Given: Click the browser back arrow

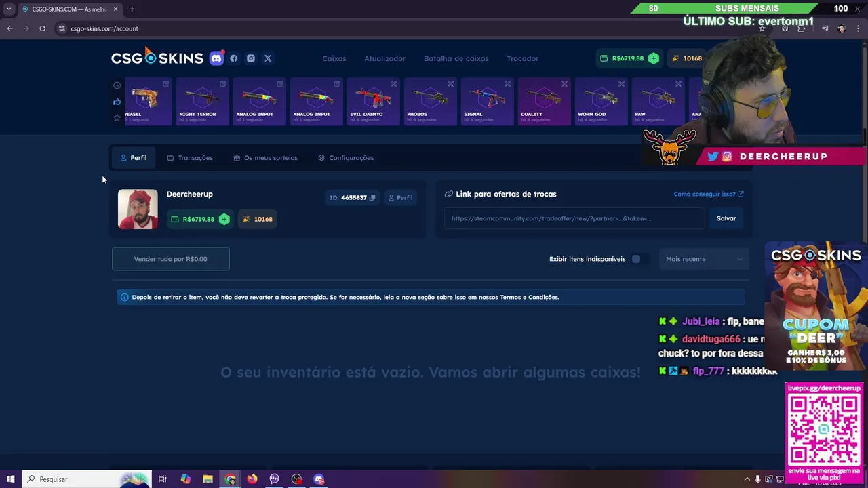Looking at the screenshot, I should 9,28.
